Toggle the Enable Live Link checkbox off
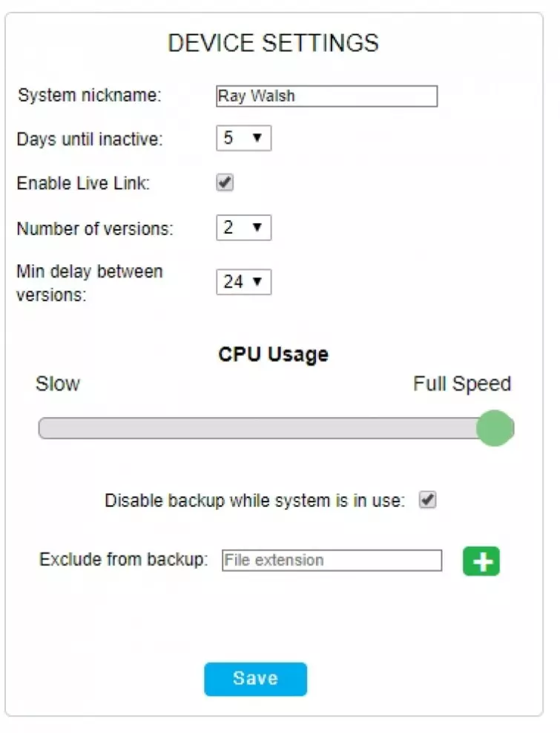Screen dimensions: 560x733 (x=225, y=182)
